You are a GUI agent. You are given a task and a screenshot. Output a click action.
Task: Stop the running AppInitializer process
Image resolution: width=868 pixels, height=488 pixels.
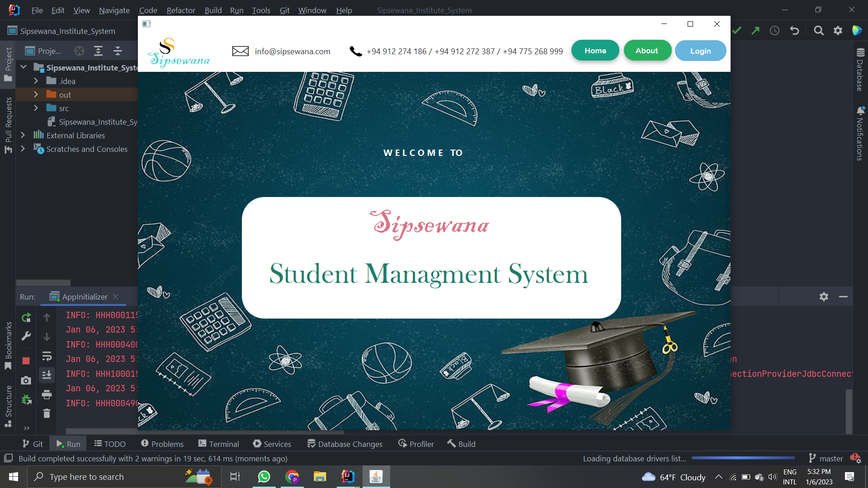pos(26,361)
